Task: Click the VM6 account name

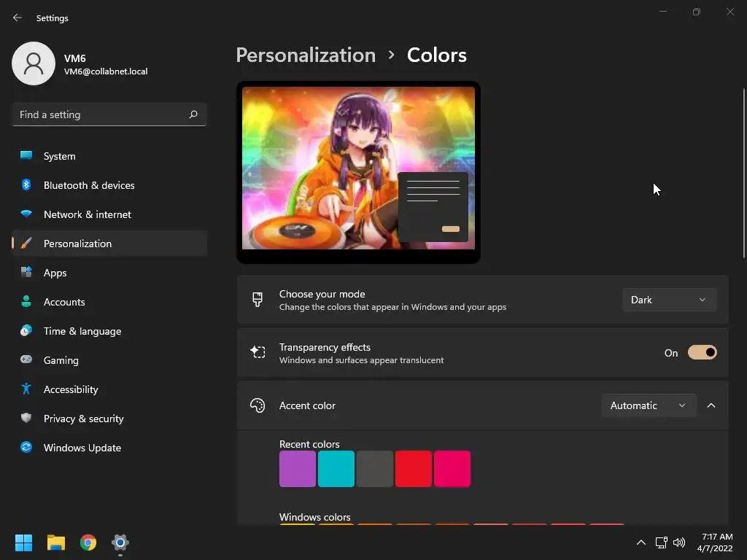Action: 75,58
